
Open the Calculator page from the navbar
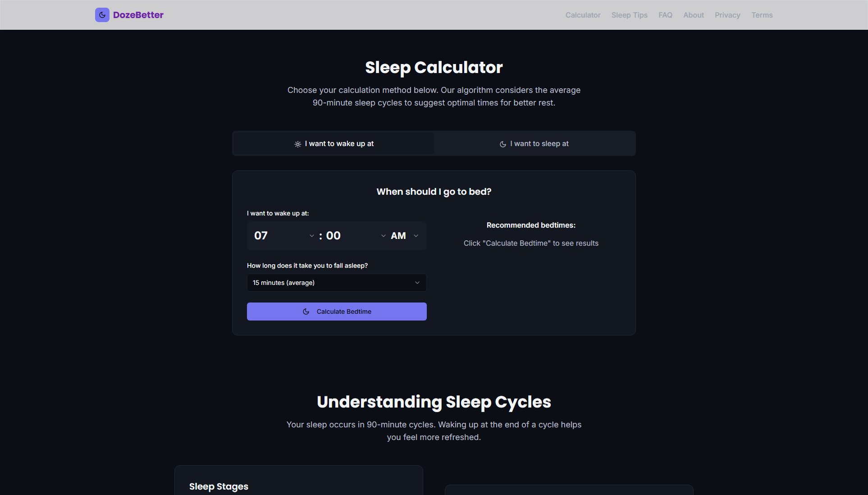(583, 15)
